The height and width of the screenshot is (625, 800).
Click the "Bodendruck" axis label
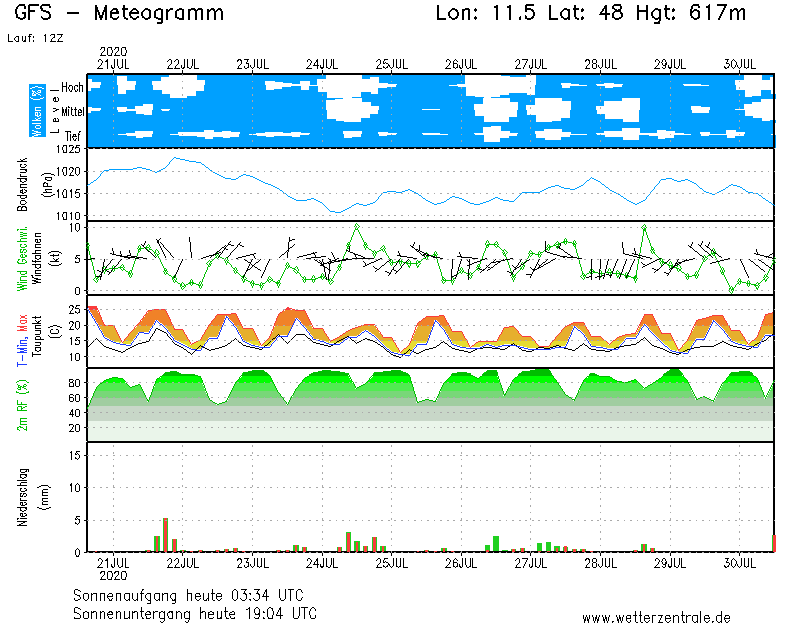point(22,185)
